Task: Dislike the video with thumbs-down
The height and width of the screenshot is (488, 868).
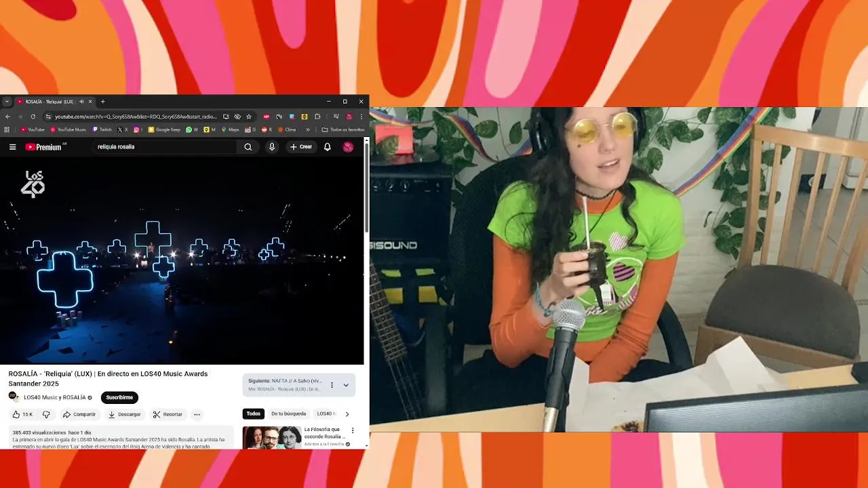Action: coord(46,414)
